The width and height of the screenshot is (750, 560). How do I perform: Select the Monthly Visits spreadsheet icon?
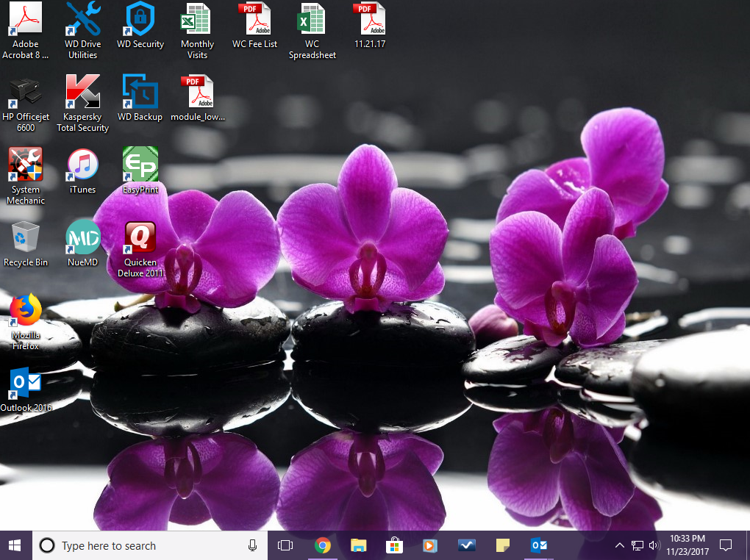[x=197, y=31]
